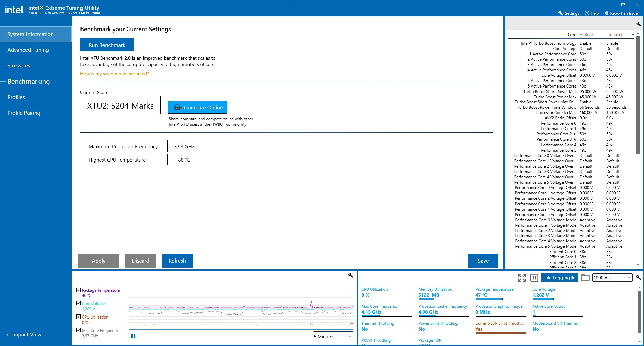Click the Core Voltage monitor tile
The width and height of the screenshot is (644, 346).
pyautogui.click(x=557, y=293)
